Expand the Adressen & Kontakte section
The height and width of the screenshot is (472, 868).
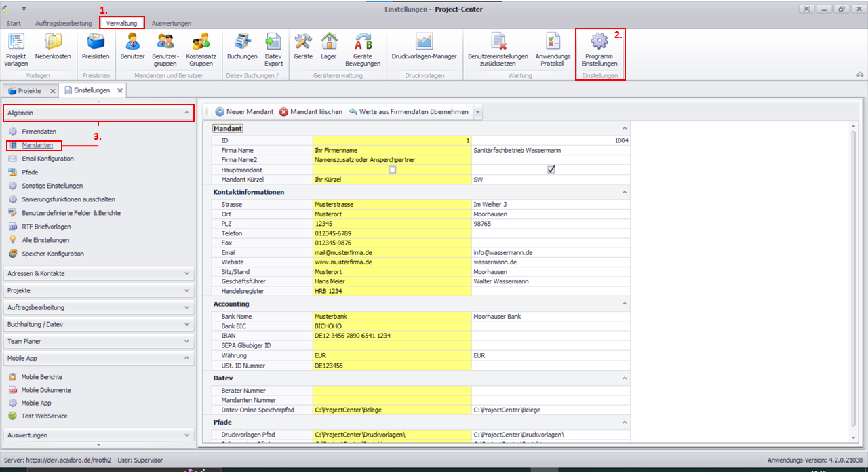[98, 273]
